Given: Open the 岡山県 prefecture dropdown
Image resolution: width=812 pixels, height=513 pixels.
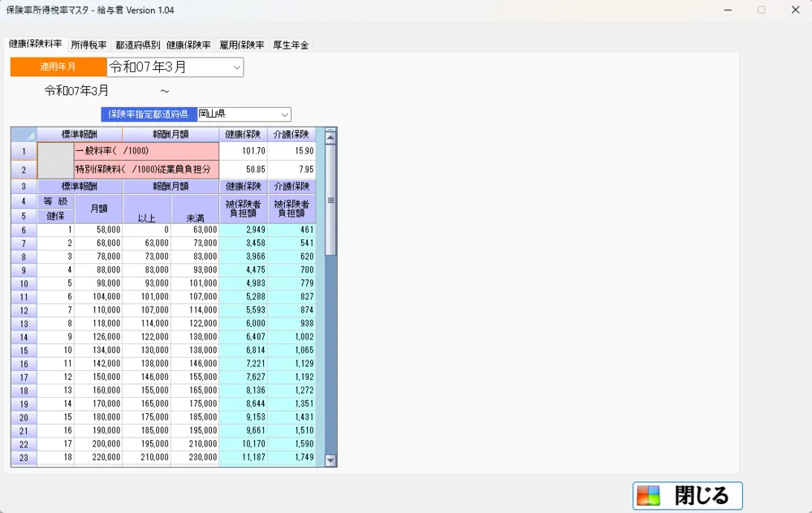Looking at the screenshot, I should coord(284,114).
